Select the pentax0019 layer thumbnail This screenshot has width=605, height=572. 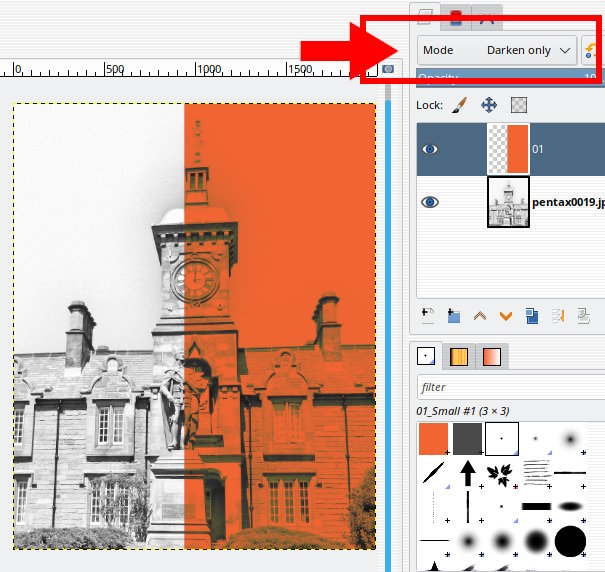click(x=508, y=202)
